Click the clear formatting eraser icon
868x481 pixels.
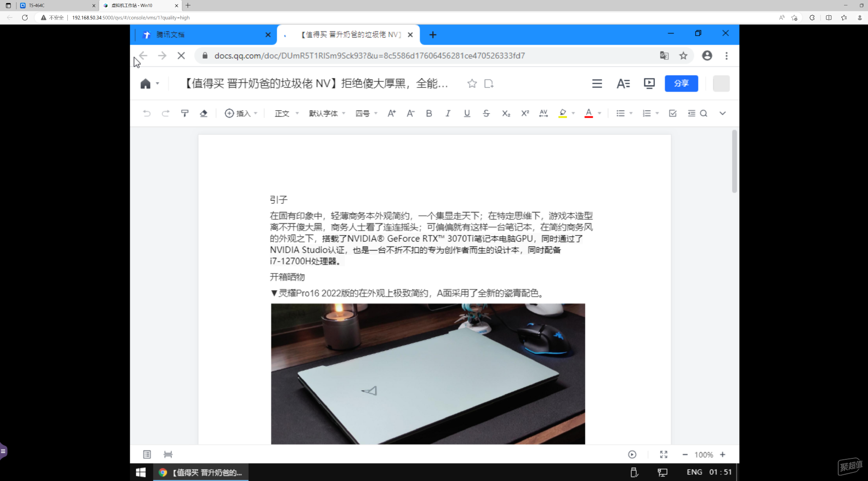point(203,113)
